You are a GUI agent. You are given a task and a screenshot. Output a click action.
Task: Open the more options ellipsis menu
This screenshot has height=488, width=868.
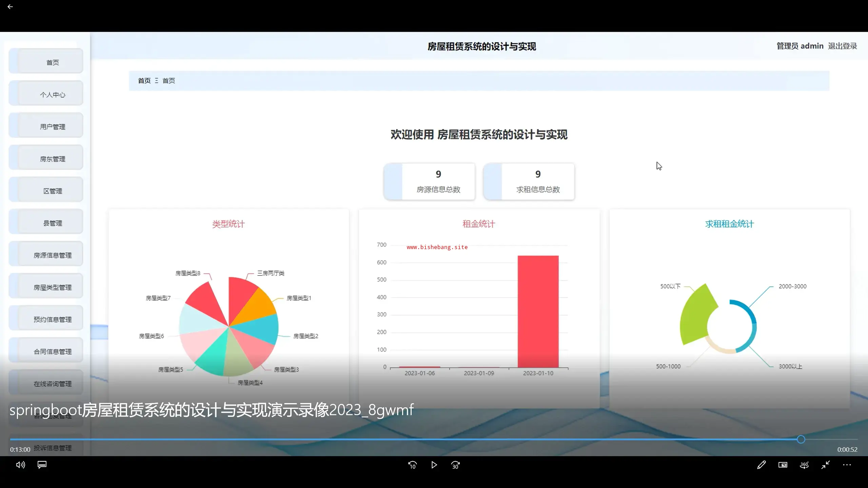click(847, 465)
